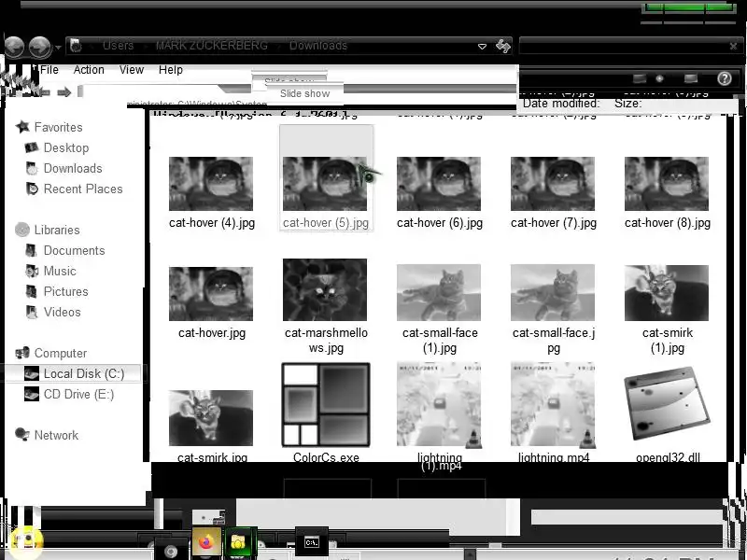Click the Music library icon
747x560 pixels.
pyautogui.click(x=32, y=271)
